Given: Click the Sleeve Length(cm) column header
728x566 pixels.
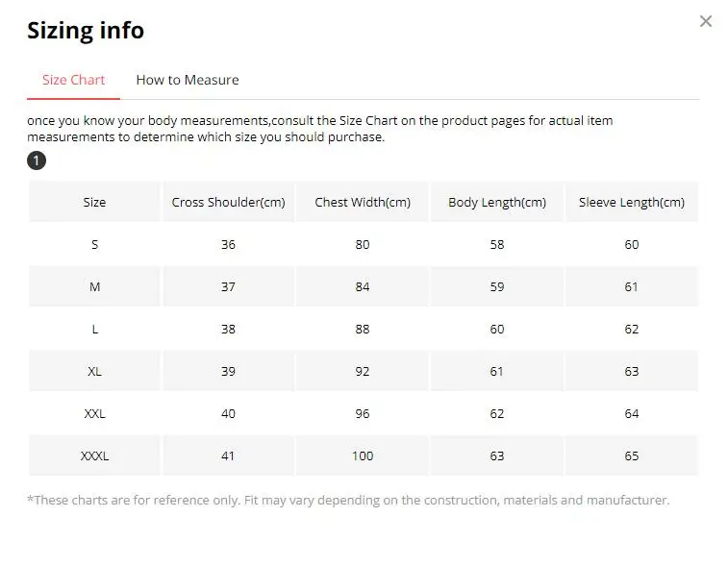Looking at the screenshot, I should (632, 202).
